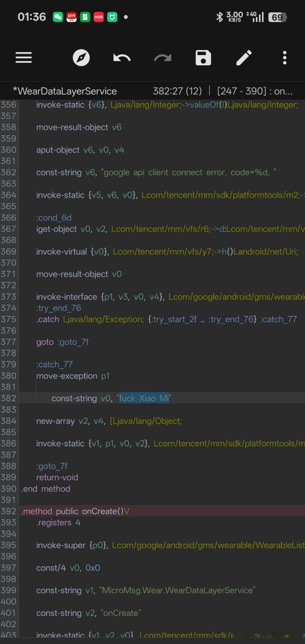305x644 pixels.
Task: Tap the Bluetooth status icon
Action: [x=220, y=17]
